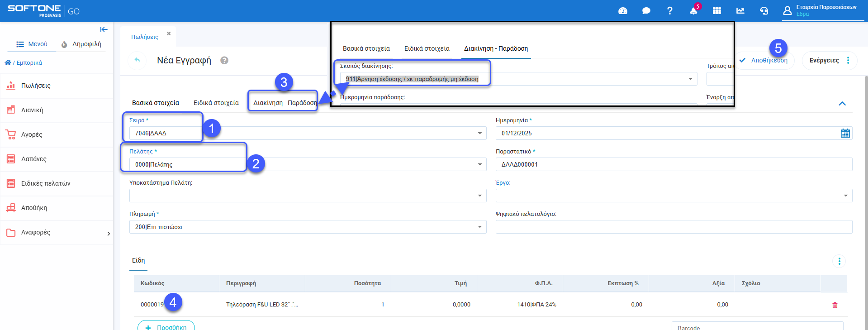Open the apps grid icon
The height and width of the screenshot is (330, 868).
point(716,11)
